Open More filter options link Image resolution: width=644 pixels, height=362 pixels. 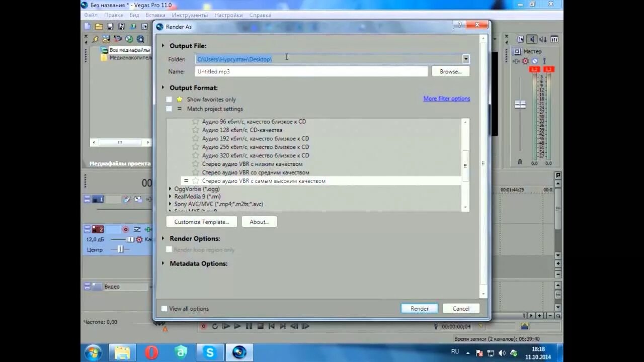[x=447, y=99]
